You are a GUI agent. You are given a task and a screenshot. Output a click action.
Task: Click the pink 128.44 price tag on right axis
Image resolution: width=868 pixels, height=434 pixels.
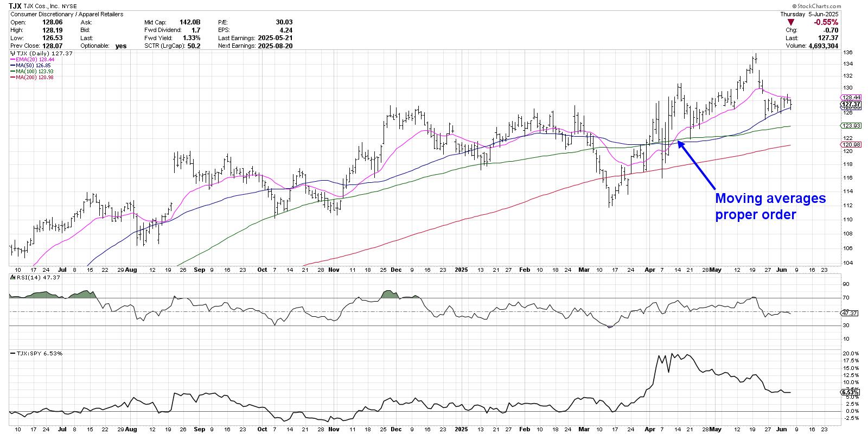tap(851, 98)
